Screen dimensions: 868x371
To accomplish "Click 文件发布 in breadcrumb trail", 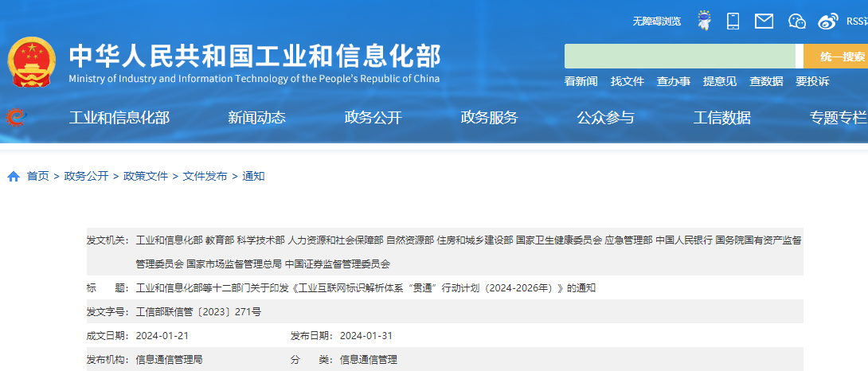I will (205, 176).
